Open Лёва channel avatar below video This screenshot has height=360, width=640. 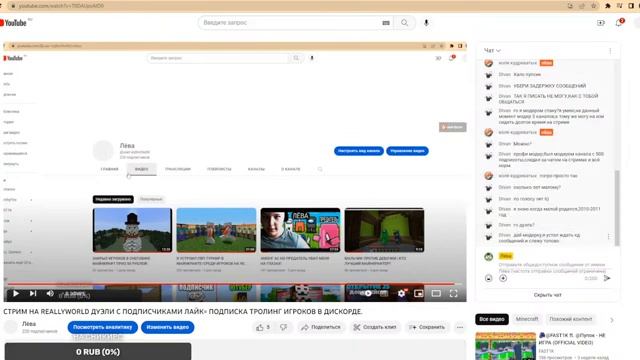[11, 327]
